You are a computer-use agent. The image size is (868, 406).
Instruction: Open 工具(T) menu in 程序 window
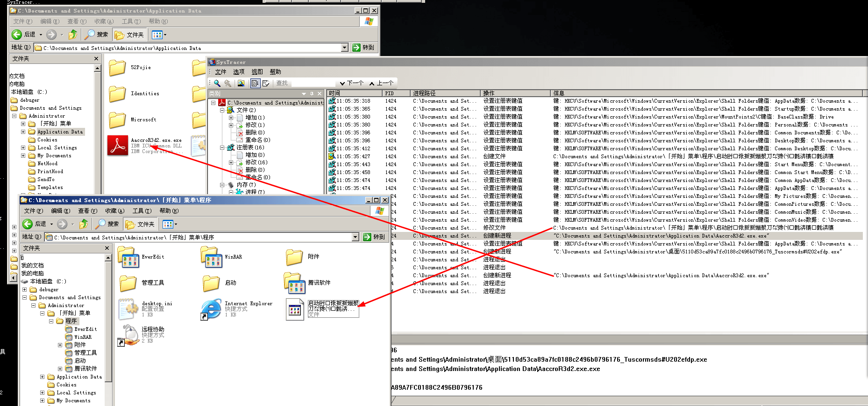142,211
